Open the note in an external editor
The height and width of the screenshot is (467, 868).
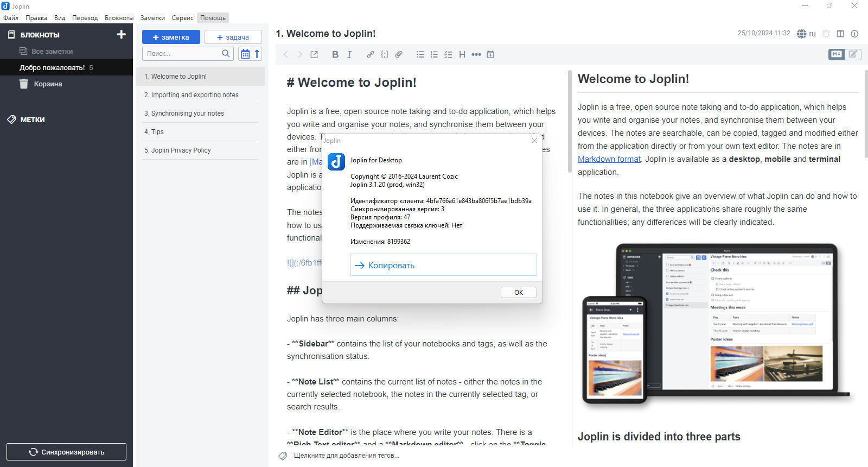click(x=314, y=54)
